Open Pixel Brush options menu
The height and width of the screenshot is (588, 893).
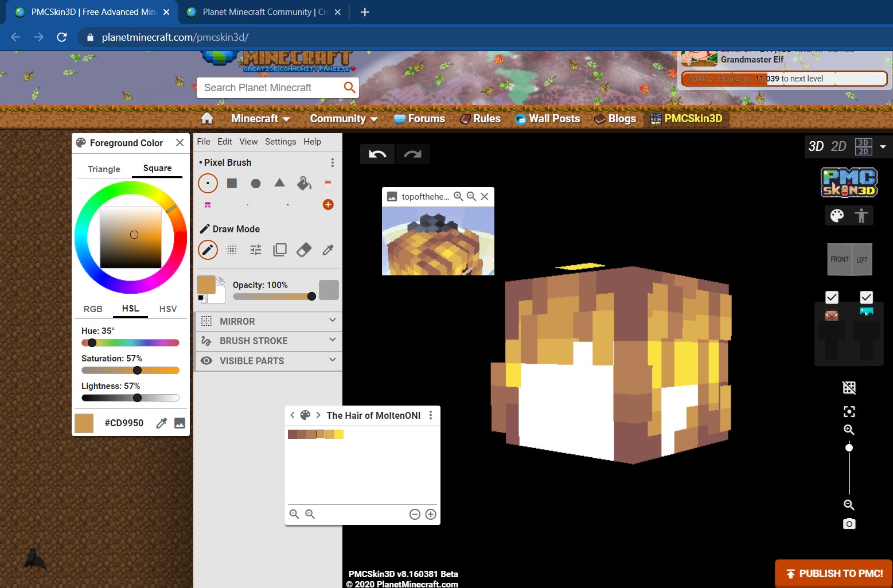[333, 162]
